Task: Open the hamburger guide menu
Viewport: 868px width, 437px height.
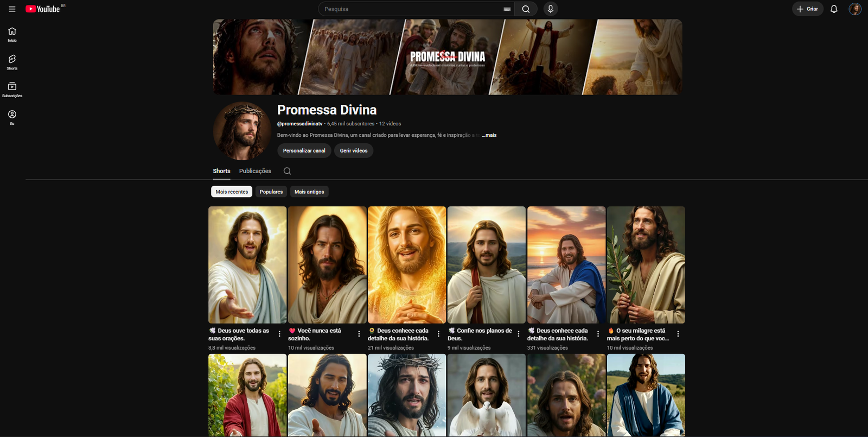Action: click(x=12, y=9)
